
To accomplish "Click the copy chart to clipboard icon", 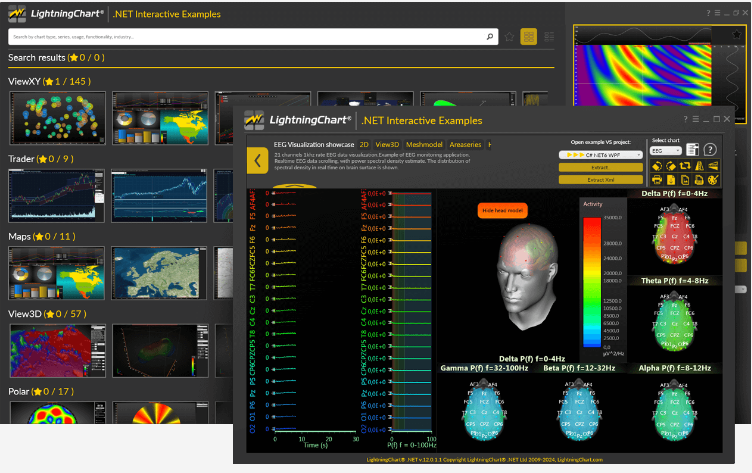I will (699, 180).
